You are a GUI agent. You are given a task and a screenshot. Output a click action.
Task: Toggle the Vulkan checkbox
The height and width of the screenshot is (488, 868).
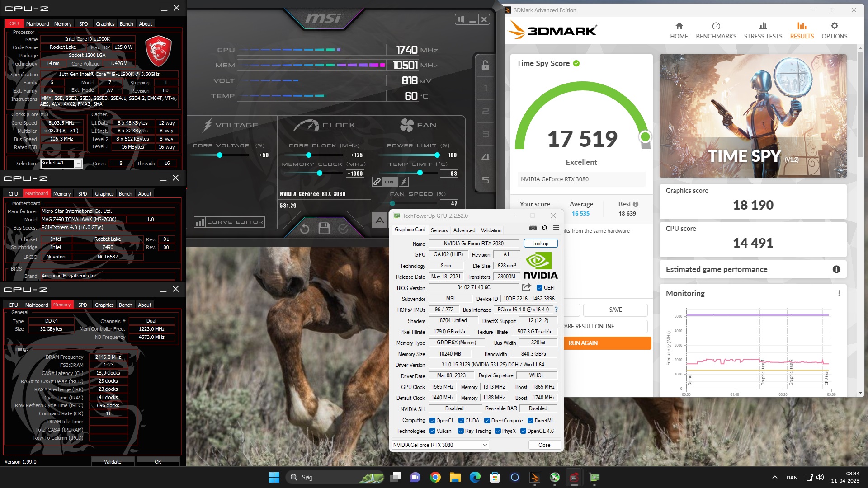(432, 431)
